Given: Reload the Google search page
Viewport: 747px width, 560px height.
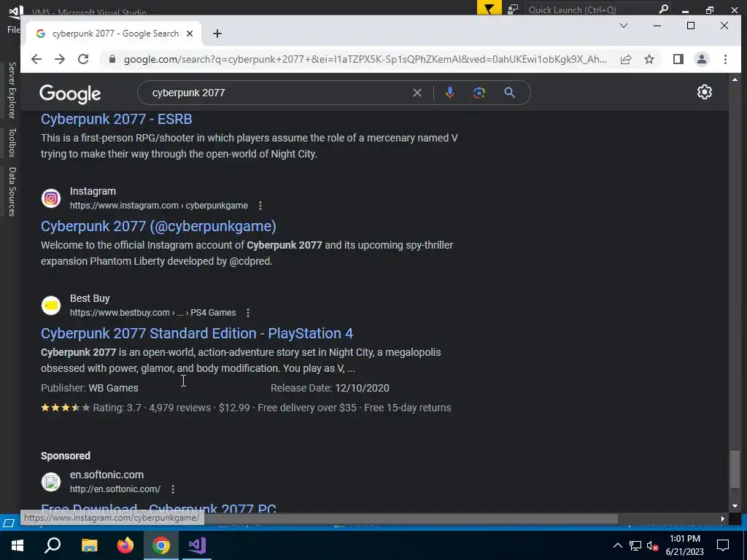Looking at the screenshot, I should (83, 59).
